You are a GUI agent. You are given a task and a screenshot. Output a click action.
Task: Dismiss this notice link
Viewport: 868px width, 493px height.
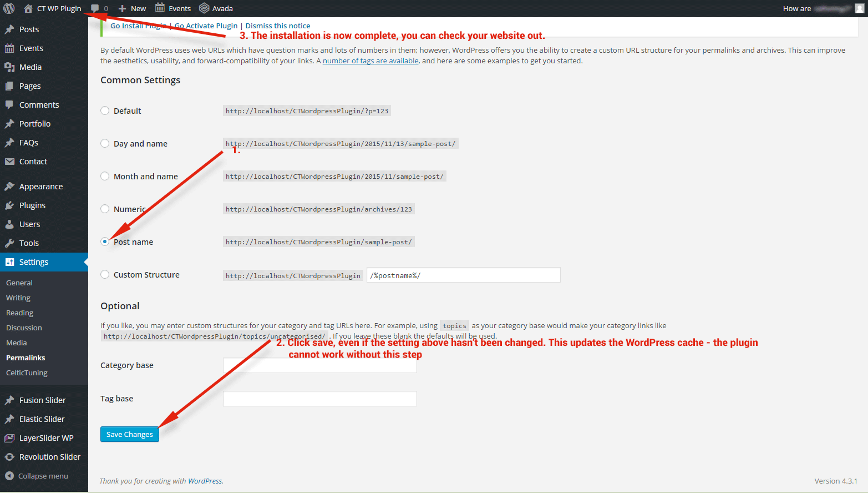click(278, 26)
